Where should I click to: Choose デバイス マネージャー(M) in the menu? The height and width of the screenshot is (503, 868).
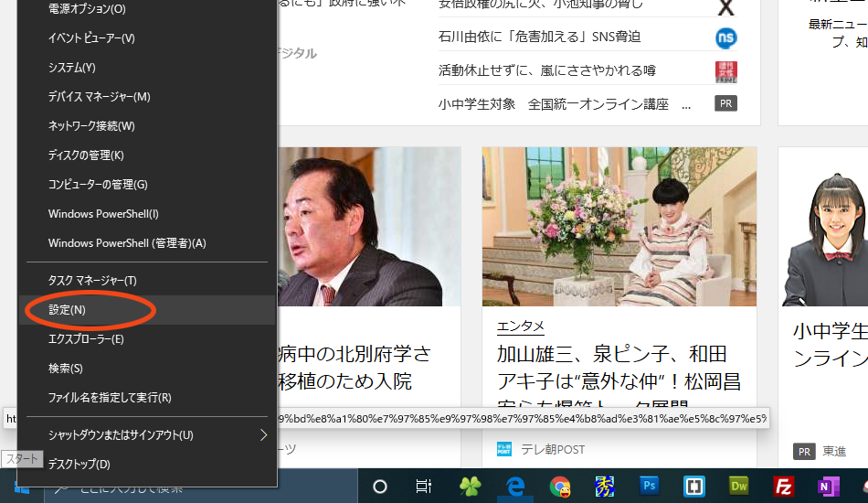pyautogui.click(x=99, y=97)
